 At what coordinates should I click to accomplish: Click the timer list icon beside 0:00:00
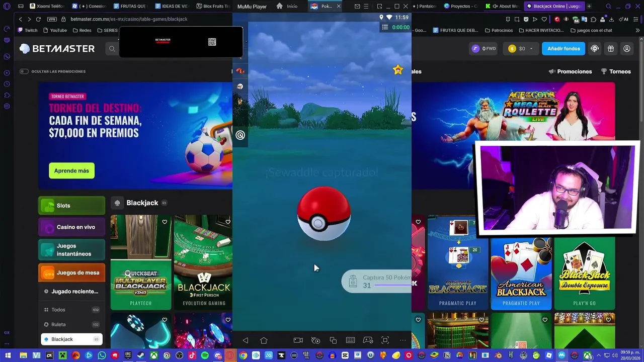point(385,27)
